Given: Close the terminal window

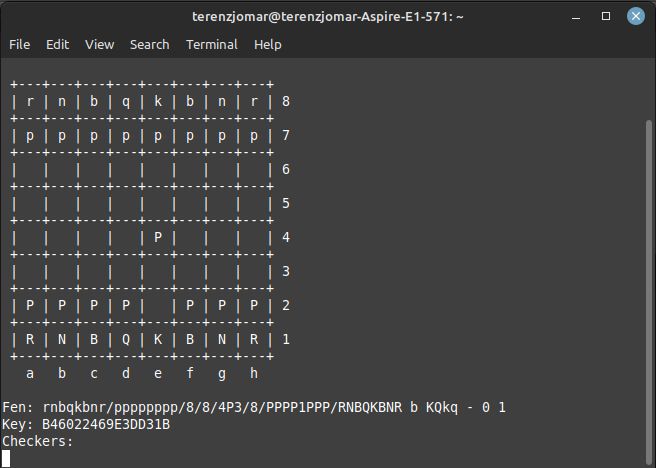Looking at the screenshot, I should pyautogui.click(x=633, y=16).
